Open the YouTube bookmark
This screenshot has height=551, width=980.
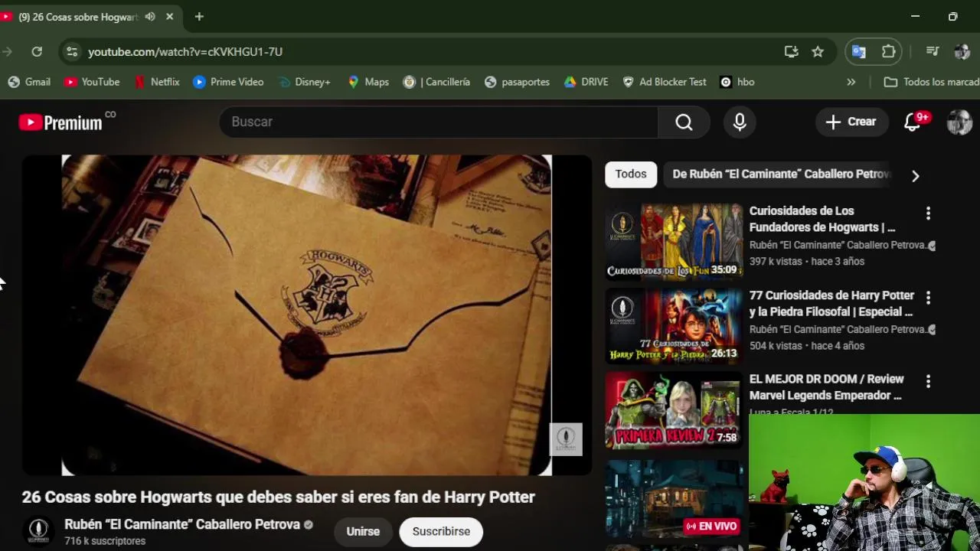[x=92, y=82]
